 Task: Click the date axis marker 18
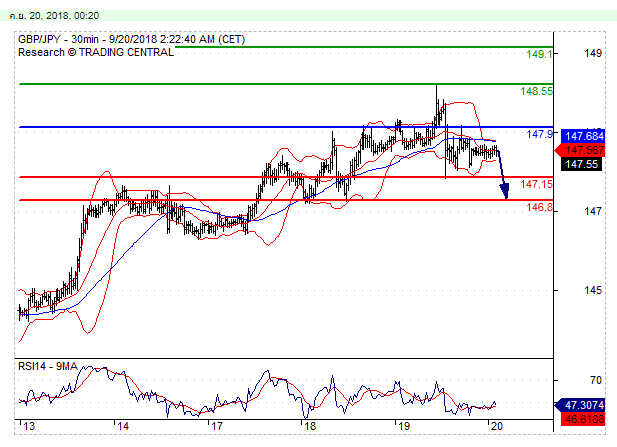[310, 426]
